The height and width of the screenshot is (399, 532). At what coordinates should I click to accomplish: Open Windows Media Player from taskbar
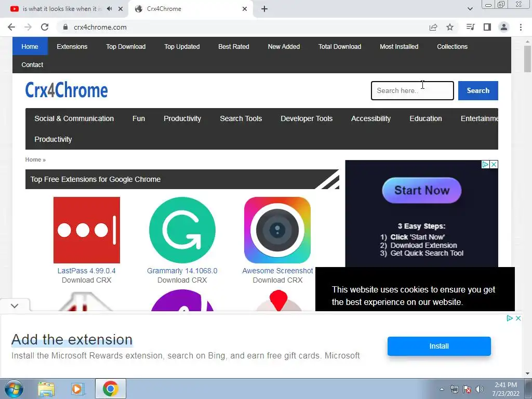tap(77, 389)
